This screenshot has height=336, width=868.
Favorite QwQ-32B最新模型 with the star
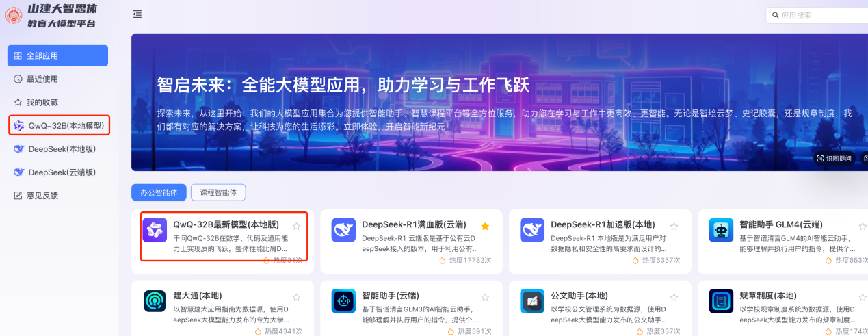tap(296, 226)
